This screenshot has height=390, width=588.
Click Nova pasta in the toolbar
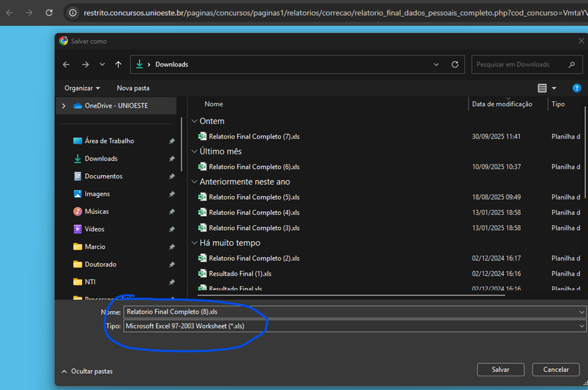[133, 88]
